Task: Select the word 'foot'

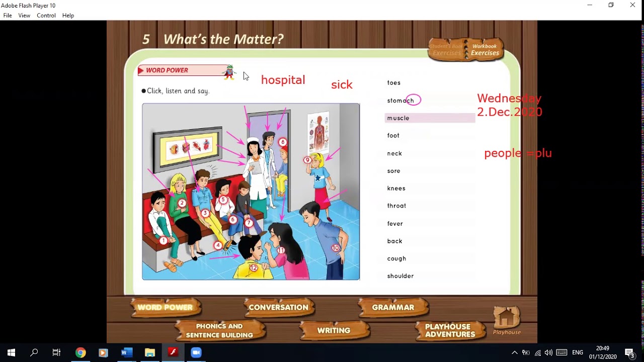Action: pos(393,136)
